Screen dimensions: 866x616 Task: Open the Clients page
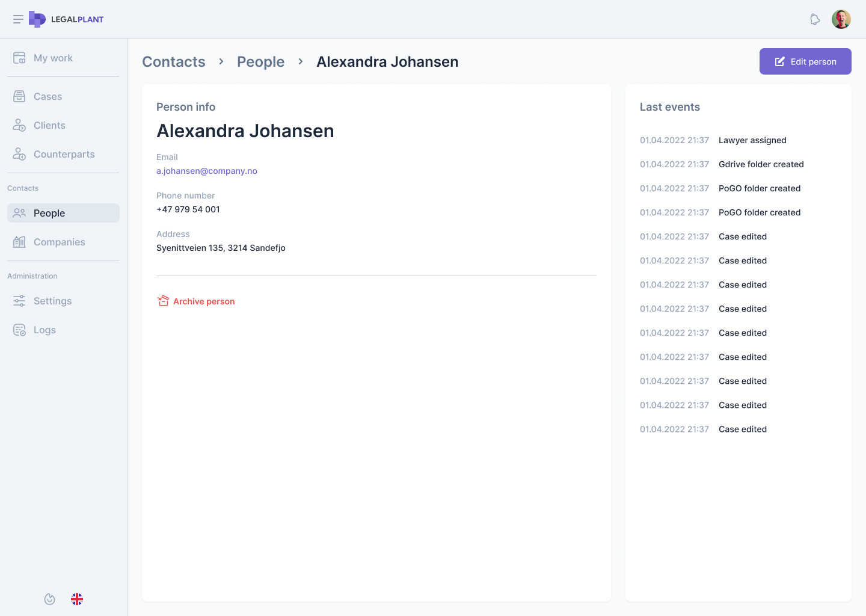(49, 126)
